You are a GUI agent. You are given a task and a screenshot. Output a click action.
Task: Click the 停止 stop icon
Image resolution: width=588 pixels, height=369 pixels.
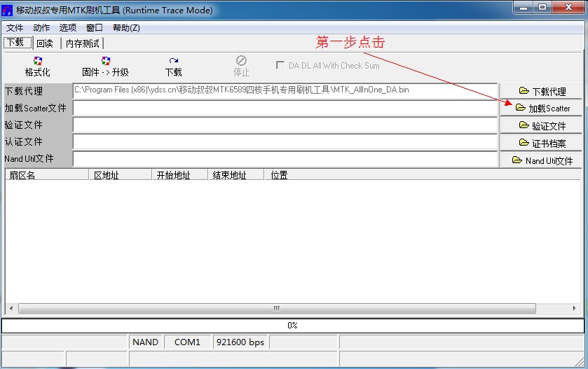241,61
